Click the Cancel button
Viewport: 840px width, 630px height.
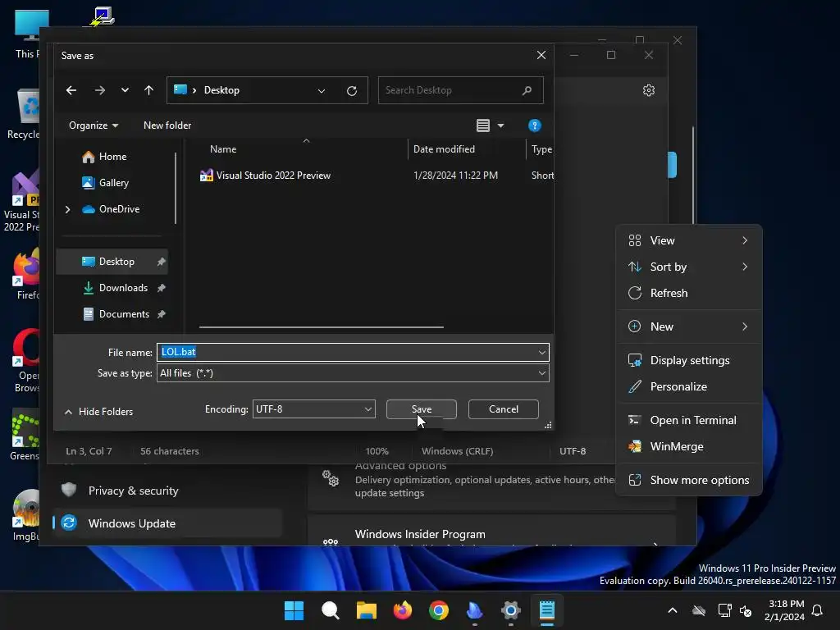click(503, 409)
